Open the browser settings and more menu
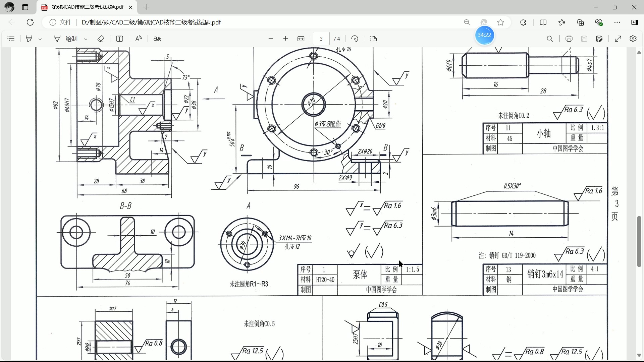Viewport: 644px width, 362px height. 617,22
